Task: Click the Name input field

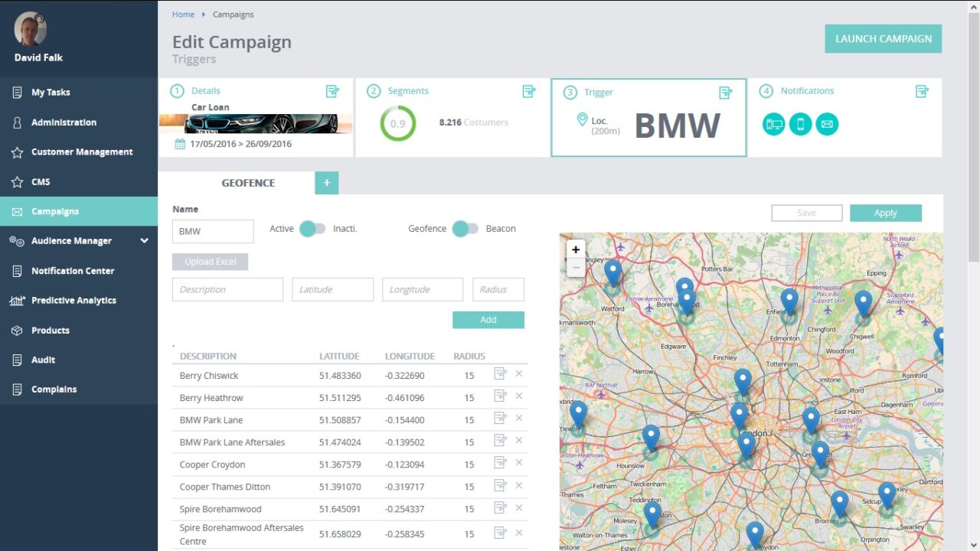Action: pyautogui.click(x=213, y=231)
